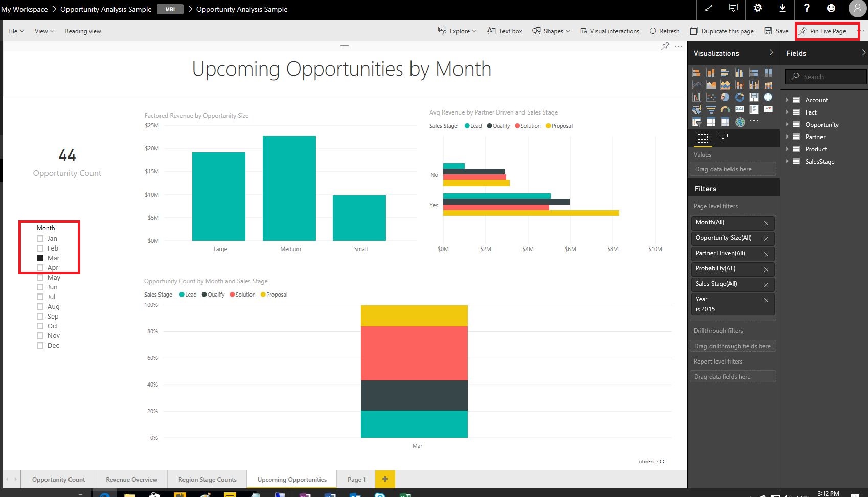Select the ArcGIS globe map visualization

pos(740,122)
